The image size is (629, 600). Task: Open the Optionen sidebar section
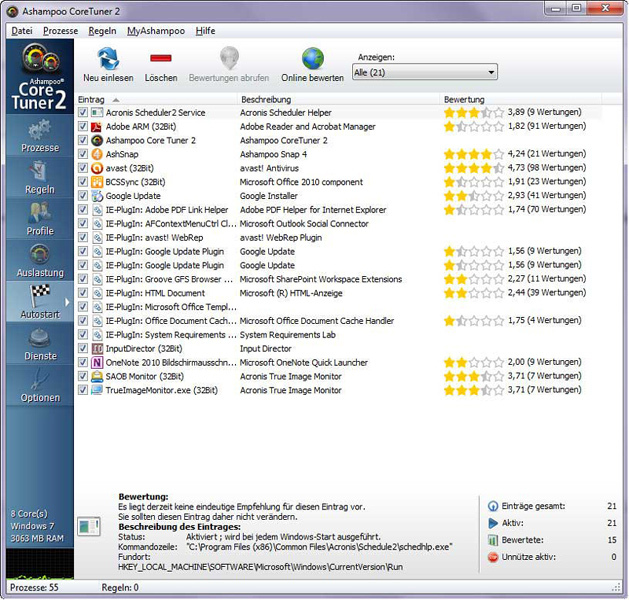tap(40, 385)
